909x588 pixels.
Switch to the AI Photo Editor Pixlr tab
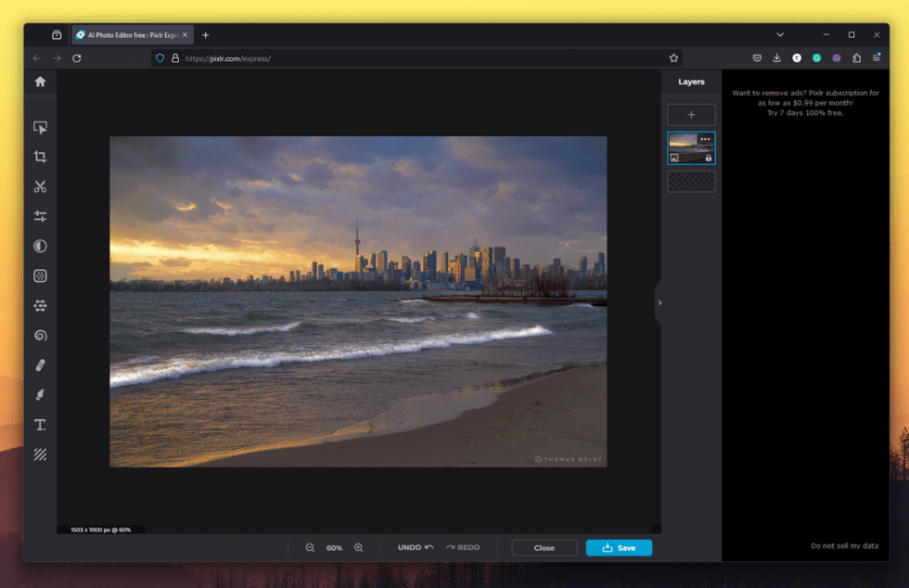tap(130, 34)
